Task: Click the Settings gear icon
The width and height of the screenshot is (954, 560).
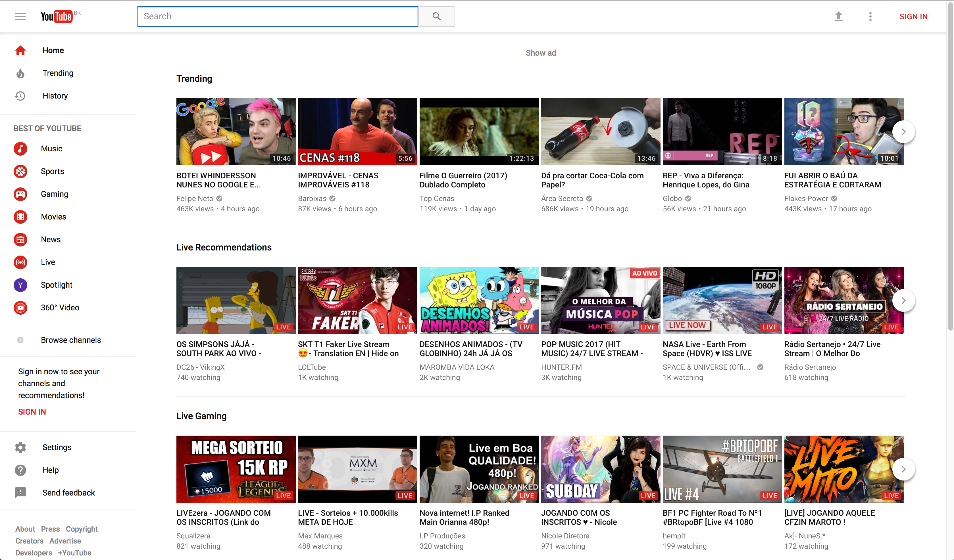Action: click(20, 447)
